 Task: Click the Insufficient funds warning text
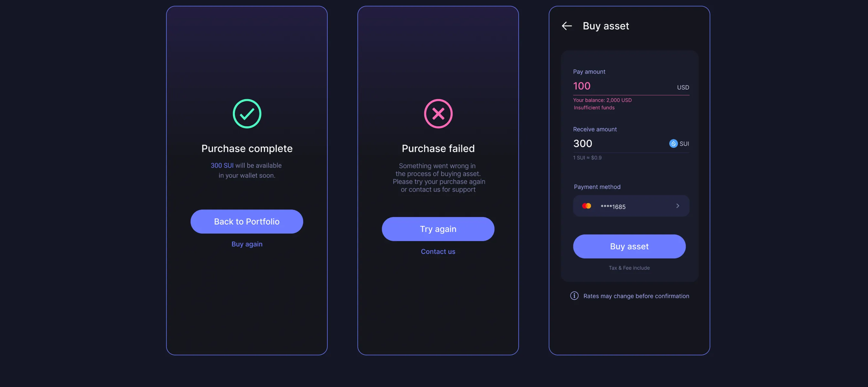594,108
